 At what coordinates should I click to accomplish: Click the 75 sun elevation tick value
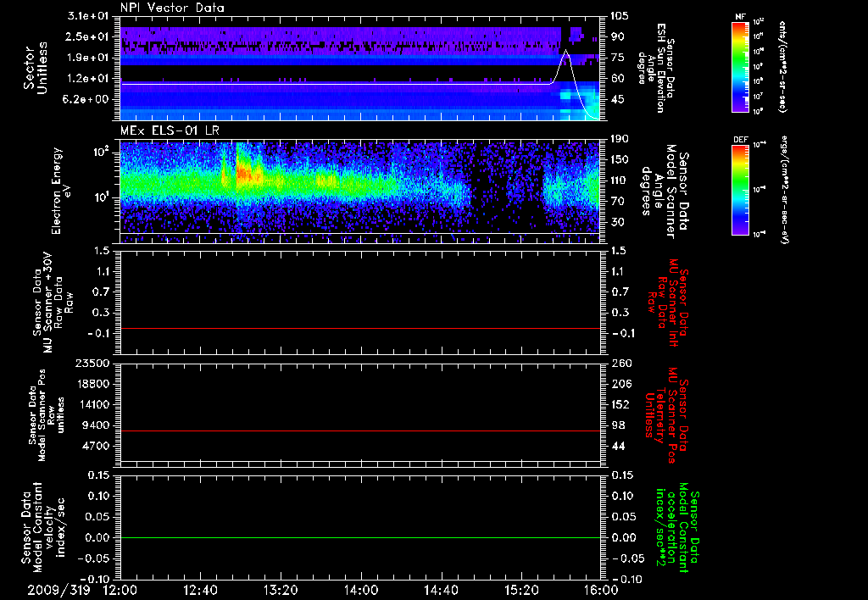tap(617, 58)
